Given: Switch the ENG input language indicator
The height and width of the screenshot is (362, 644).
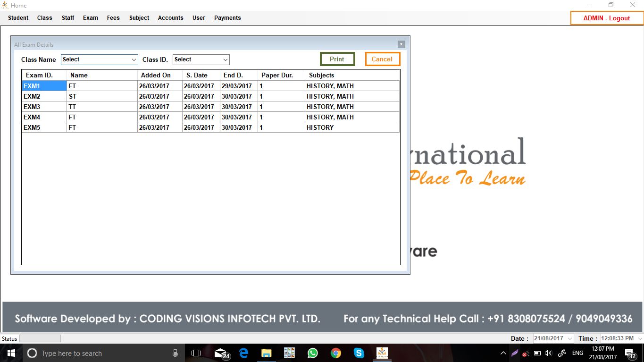Looking at the screenshot, I should pyautogui.click(x=577, y=353).
